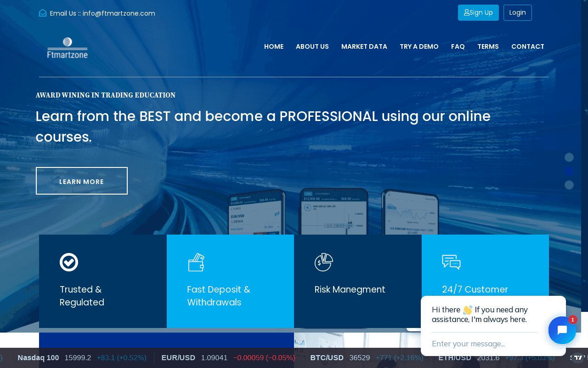
Task: Open the live chat launcher button
Action: tap(562, 330)
